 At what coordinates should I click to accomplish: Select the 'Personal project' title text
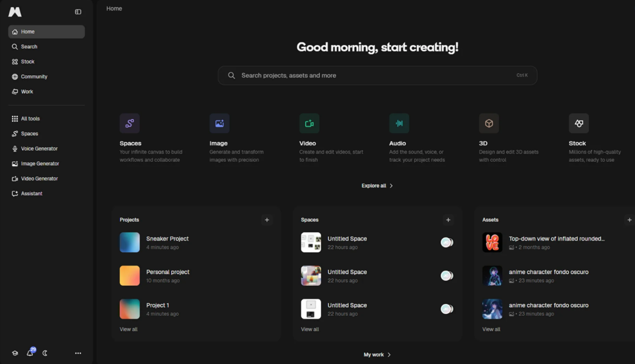(x=168, y=272)
